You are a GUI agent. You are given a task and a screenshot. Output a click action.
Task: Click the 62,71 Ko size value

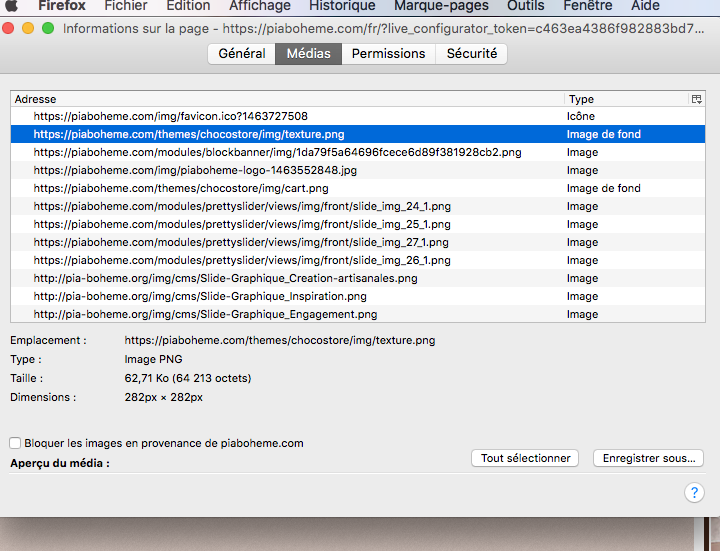point(188,378)
